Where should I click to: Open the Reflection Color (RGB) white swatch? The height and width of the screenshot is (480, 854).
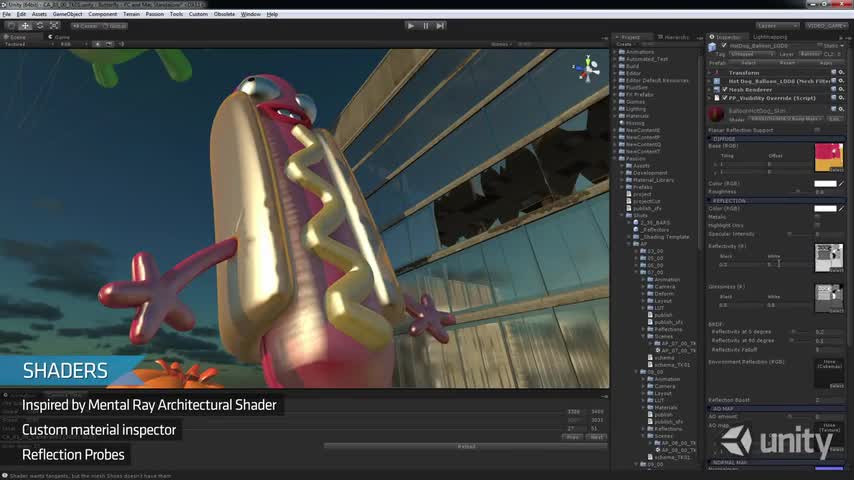(825, 208)
